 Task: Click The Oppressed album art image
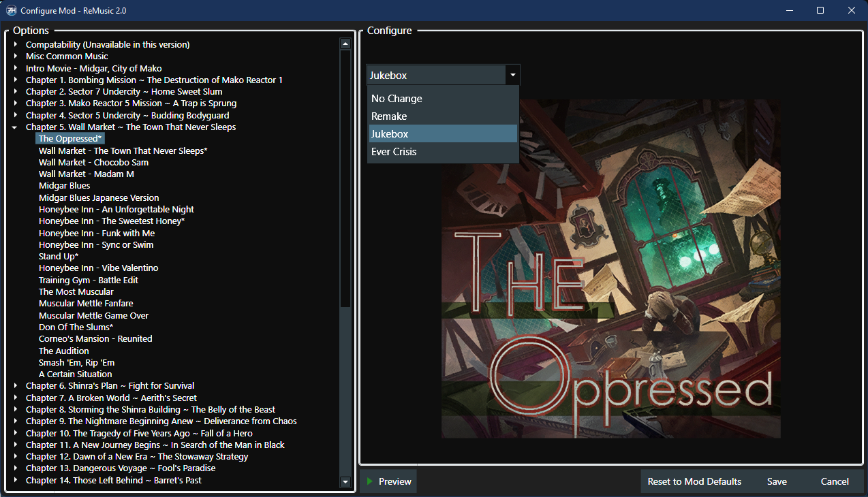pos(611,268)
